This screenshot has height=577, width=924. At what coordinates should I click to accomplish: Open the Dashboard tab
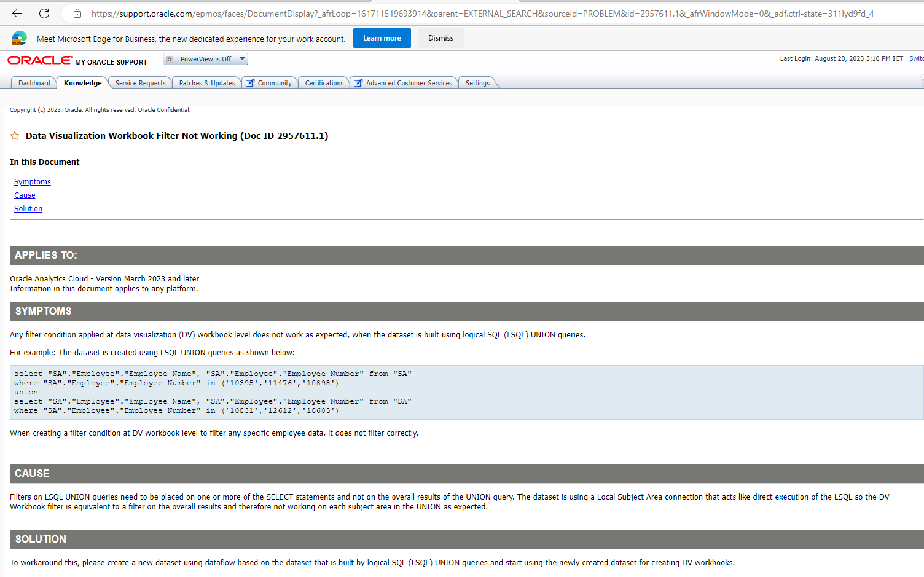34,83
